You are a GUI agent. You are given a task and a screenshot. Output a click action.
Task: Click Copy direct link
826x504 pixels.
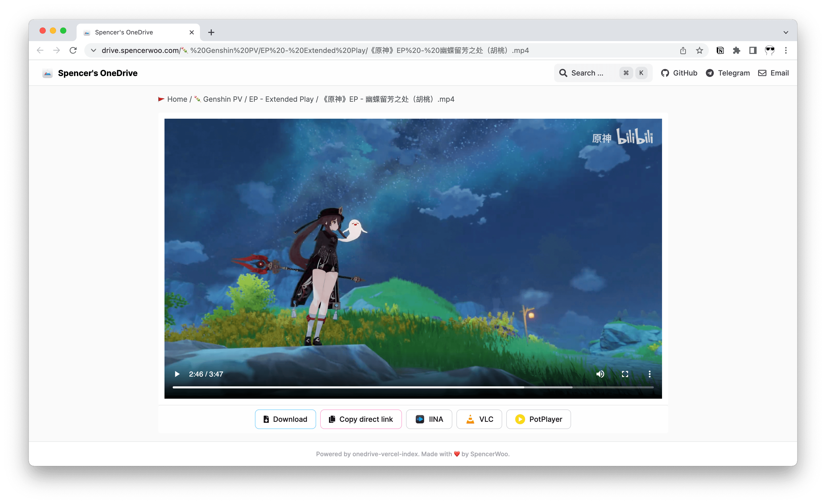point(361,419)
